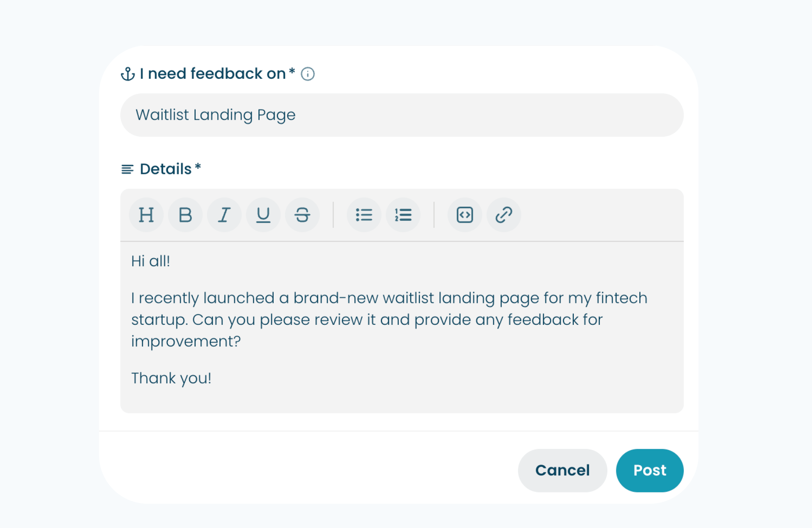Underline the selected text
This screenshot has width=812, height=528.
point(263,215)
